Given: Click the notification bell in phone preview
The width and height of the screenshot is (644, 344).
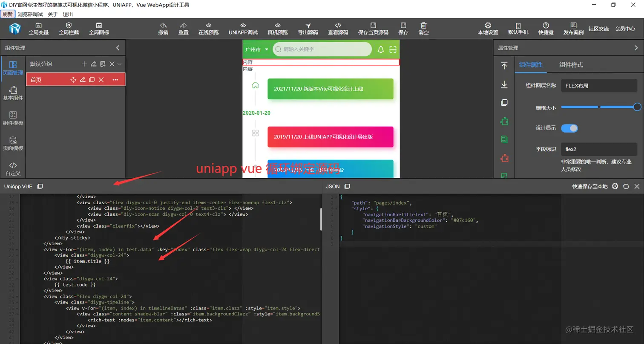Looking at the screenshot, I should point(381,49).
